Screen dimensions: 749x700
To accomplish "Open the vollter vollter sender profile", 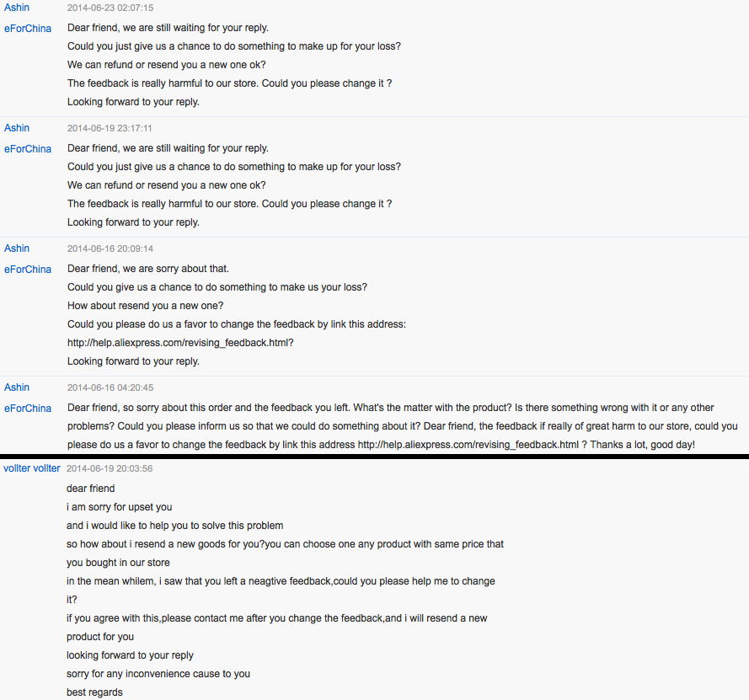I will coord(32,468).
